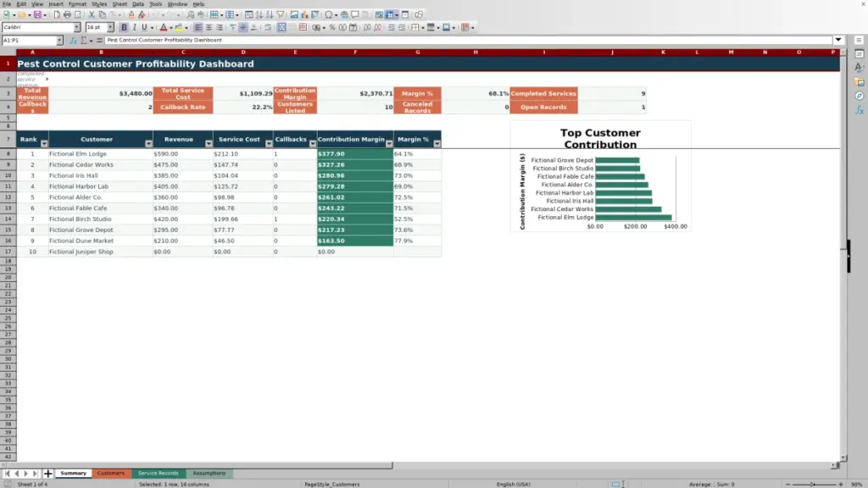Click the Select Function sigma button
This screenshot has height=488, width=868.
[x=84, y=41]
